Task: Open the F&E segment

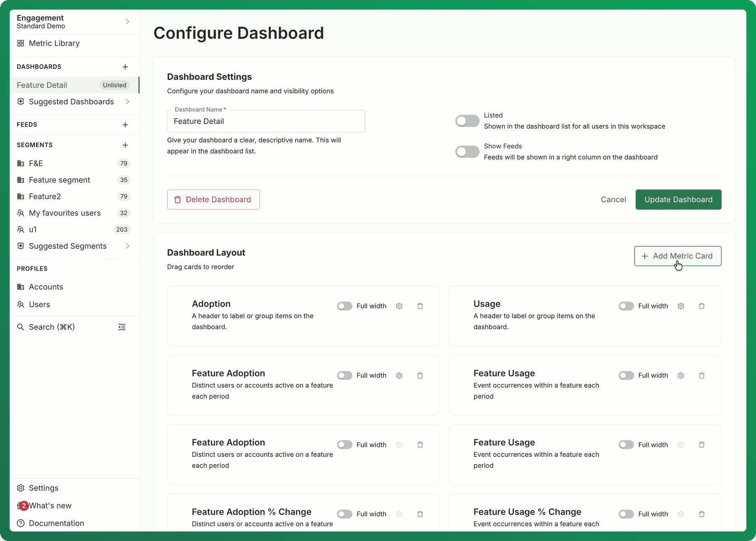Action: (74, 164)
